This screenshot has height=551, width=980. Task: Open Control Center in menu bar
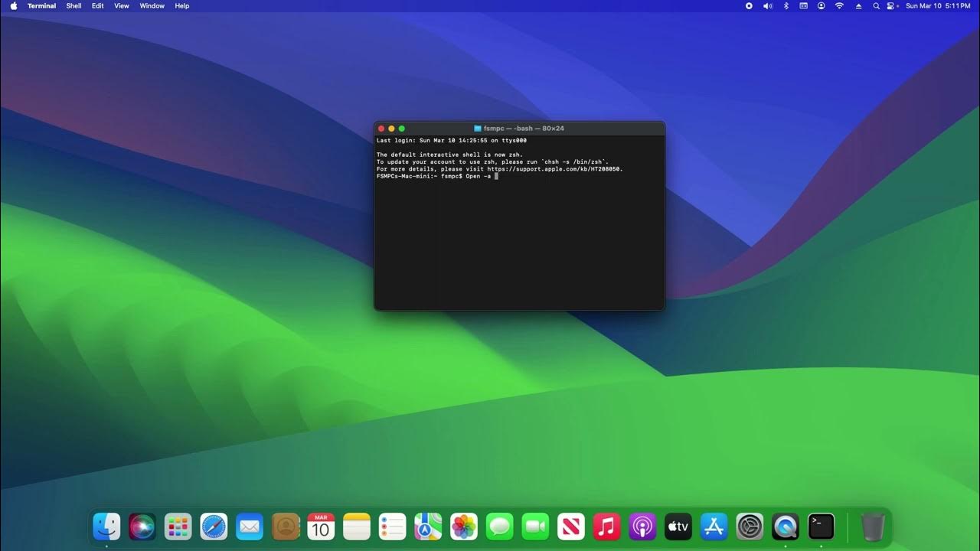point(893,5)
